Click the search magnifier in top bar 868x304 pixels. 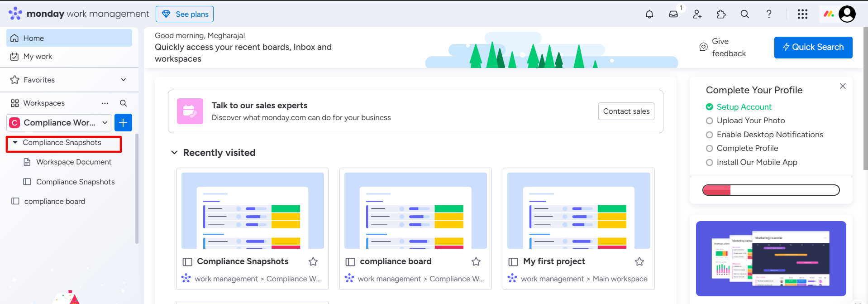tap(745, 14)
